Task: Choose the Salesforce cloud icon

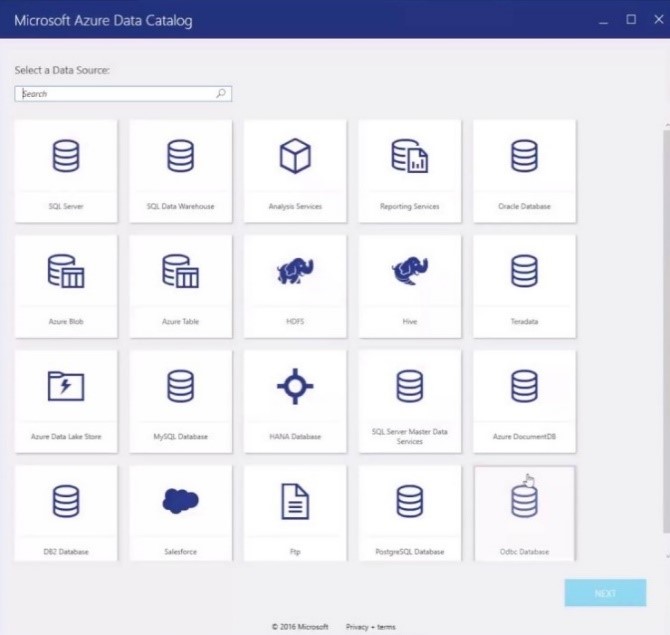Action: pyautogui.click(x=180, y=501)
